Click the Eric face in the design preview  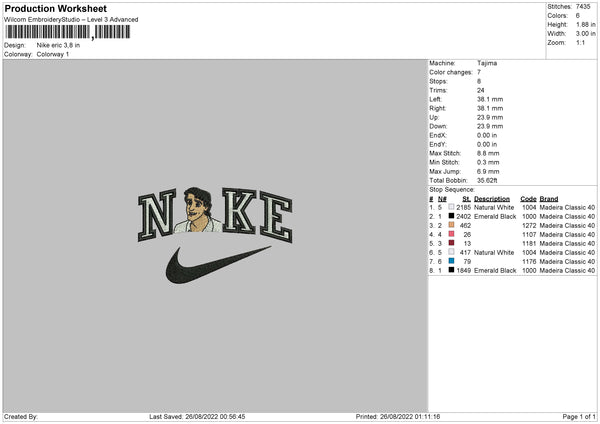[x=197, y=207]
